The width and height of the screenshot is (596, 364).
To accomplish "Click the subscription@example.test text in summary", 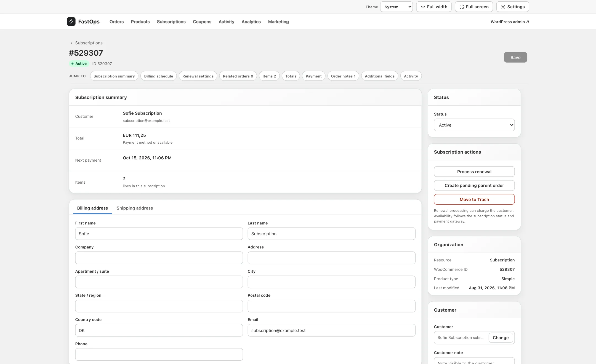I will point(146,121).
